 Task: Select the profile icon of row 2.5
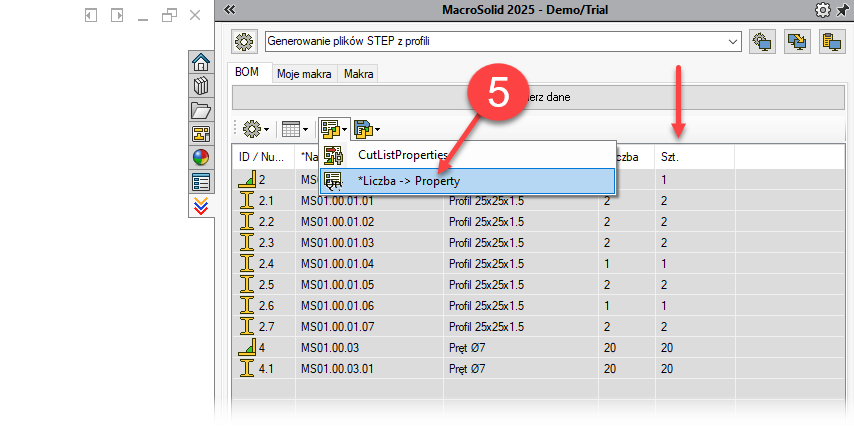(x=247, y=285)
